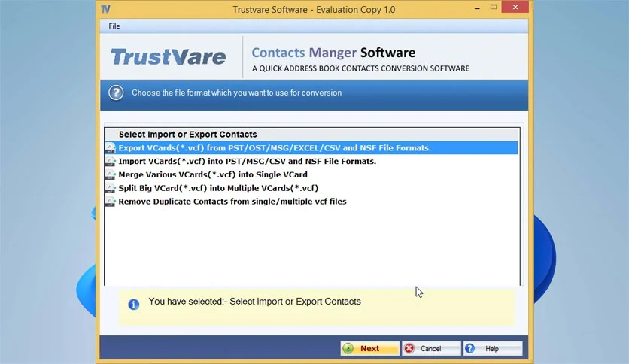Click the icon beside Export VCards option

[x=111, y=148]
